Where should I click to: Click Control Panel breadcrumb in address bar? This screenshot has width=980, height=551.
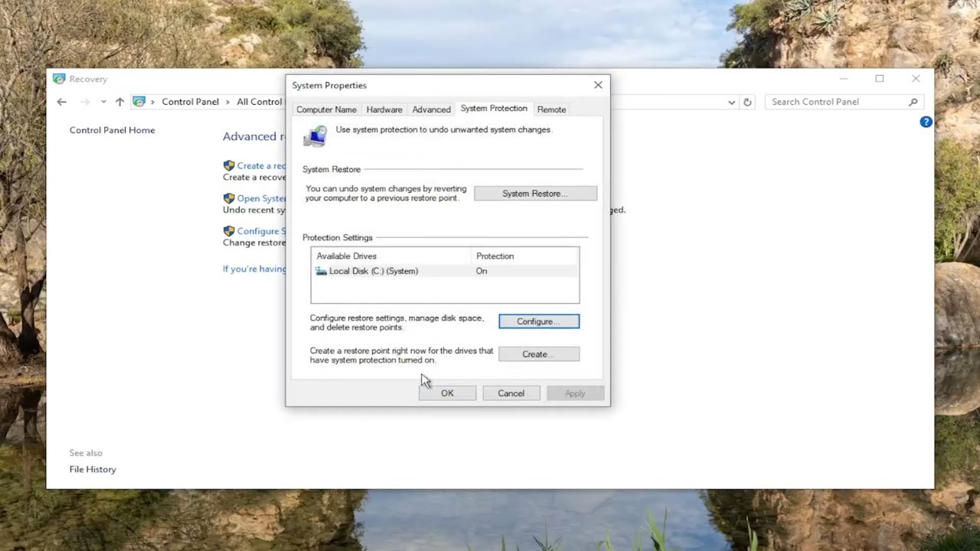click(x=190, y=102)
